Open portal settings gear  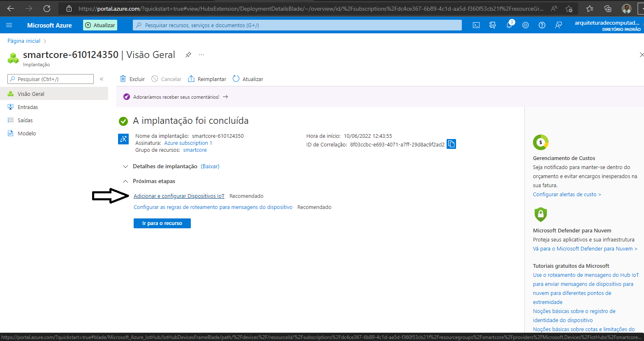[x=526, y=25]
